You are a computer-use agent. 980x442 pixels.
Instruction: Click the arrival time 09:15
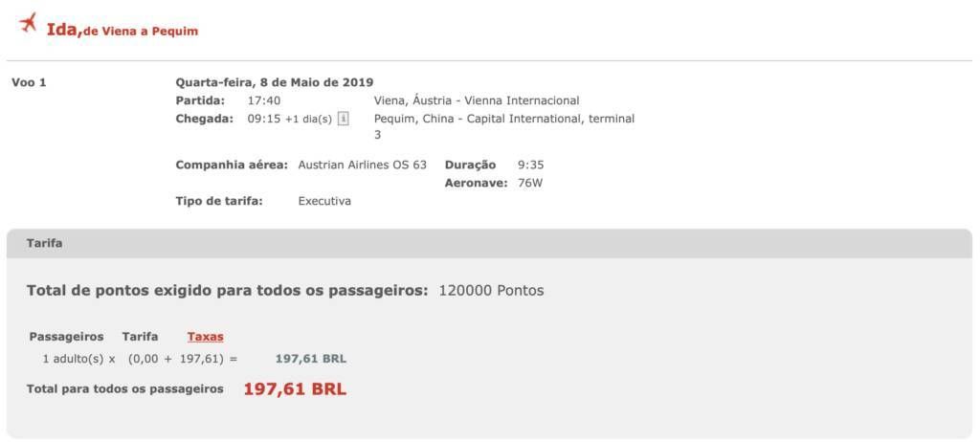tap(264, 119)
